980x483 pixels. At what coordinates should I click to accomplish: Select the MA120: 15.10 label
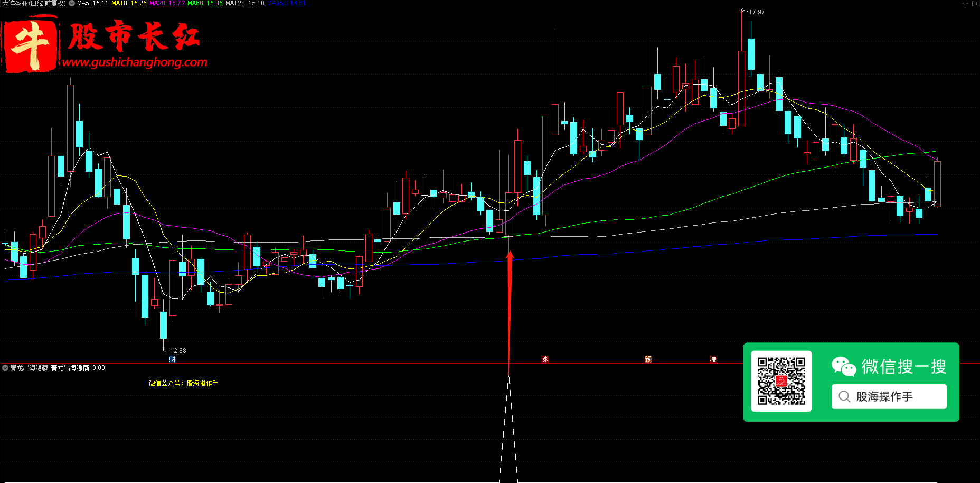click(x=245, y=3)
